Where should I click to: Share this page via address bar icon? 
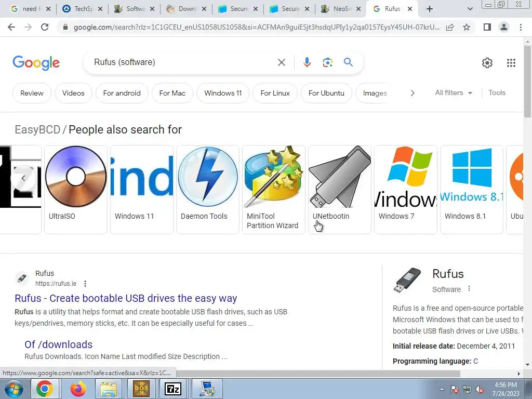pos(450,27)
